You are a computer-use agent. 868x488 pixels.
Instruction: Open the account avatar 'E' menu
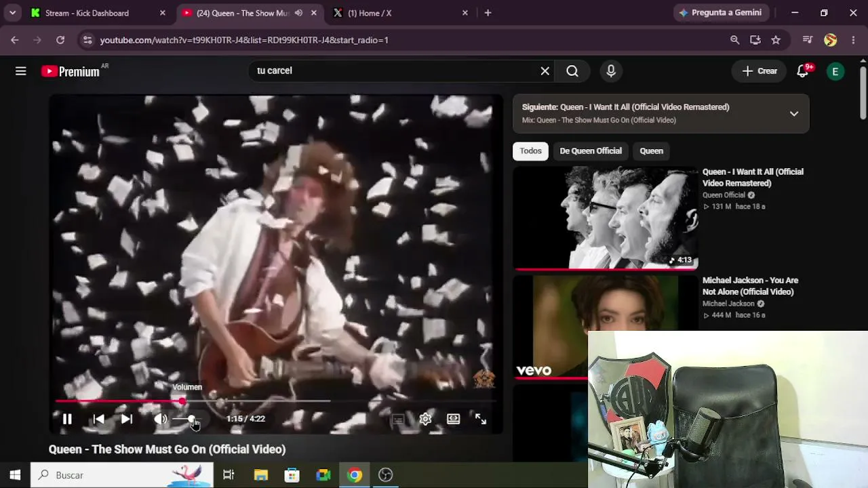835,71
